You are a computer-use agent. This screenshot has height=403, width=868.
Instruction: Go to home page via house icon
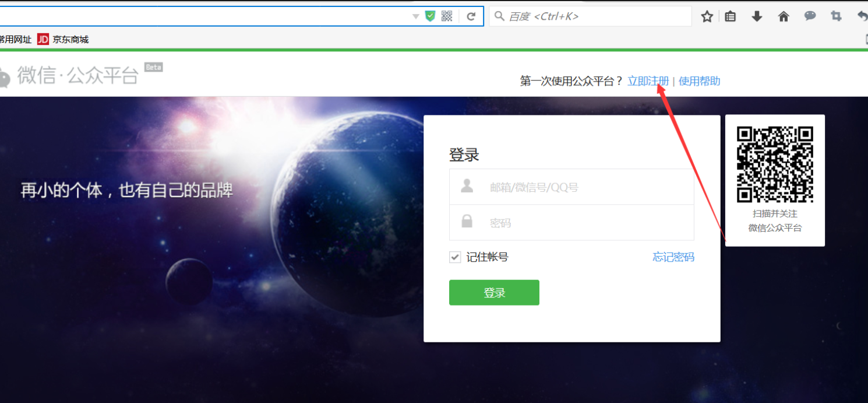click(784, 16)
